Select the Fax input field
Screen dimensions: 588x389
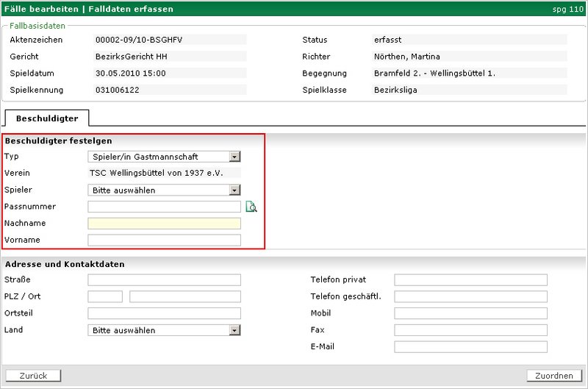(x=470, y=331)
